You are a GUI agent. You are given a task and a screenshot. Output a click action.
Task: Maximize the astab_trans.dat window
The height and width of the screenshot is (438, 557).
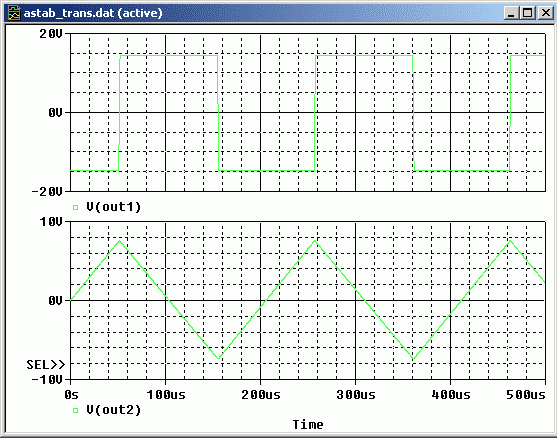tap(528, 13)
